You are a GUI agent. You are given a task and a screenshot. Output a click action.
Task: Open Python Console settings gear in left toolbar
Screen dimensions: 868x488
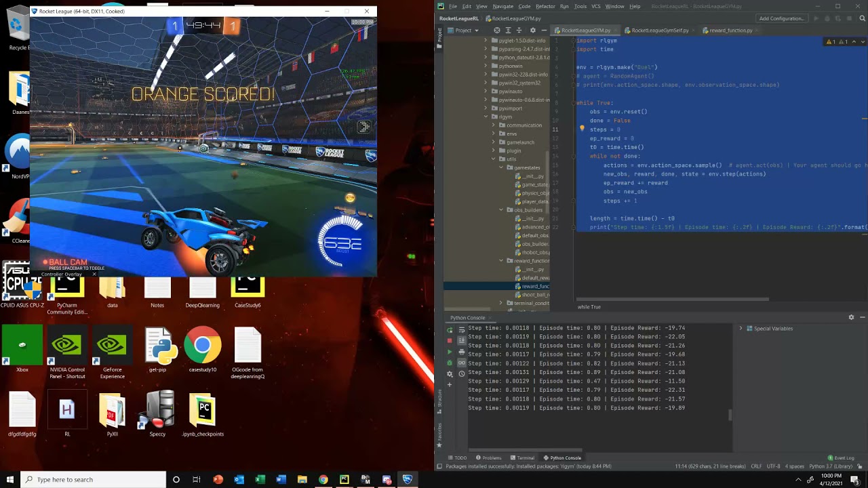(x=450, y=373)
